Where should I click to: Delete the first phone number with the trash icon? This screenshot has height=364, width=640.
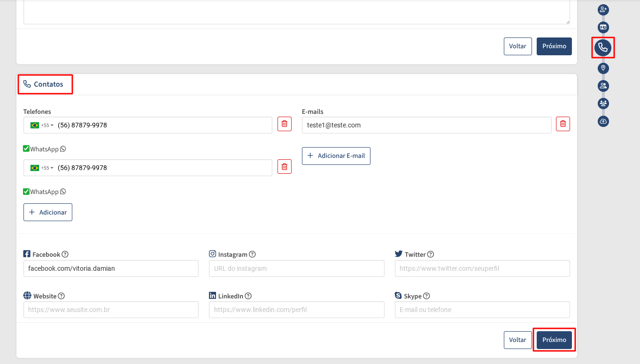point(284,124)
